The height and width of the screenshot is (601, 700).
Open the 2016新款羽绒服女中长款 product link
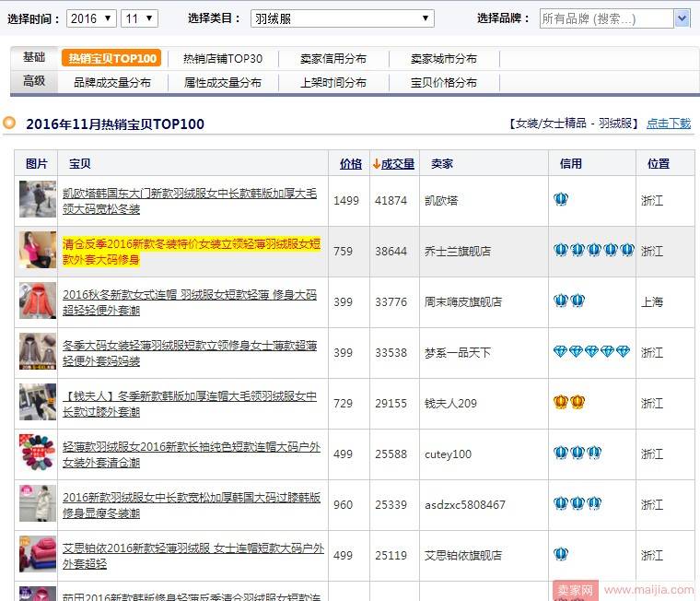(x=192, y=505)
